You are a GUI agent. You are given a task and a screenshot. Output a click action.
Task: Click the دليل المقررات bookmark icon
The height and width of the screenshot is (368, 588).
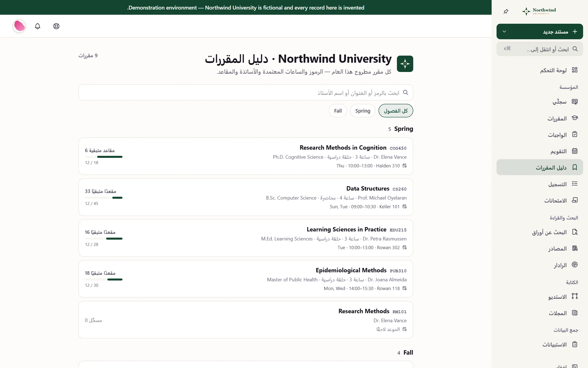pos(575,167)
